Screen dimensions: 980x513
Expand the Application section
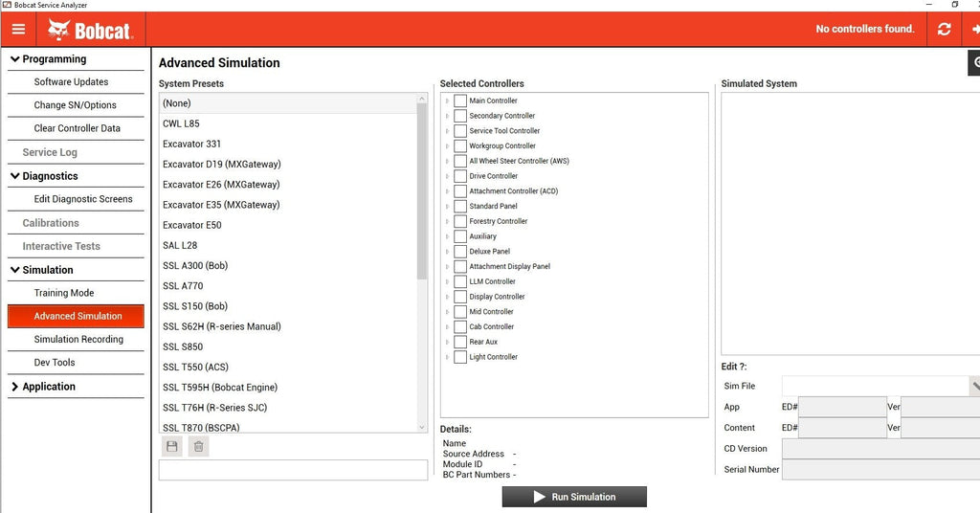tap(15, 387)
